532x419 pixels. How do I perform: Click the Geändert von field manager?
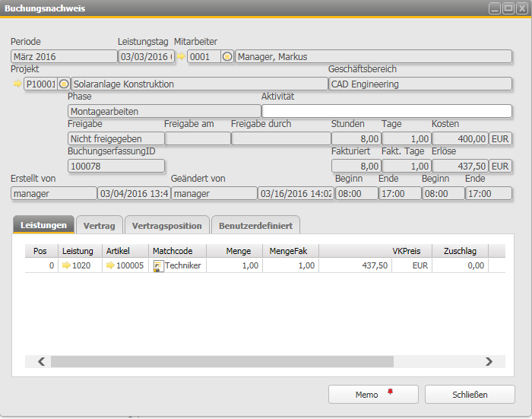pos(214,194)
